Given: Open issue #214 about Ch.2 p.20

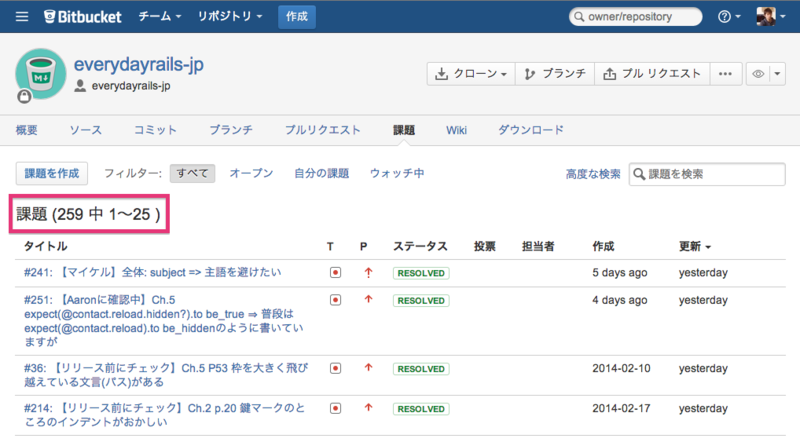Looking at the screenshot, I should pyautogui.click(x=164, y=415).
